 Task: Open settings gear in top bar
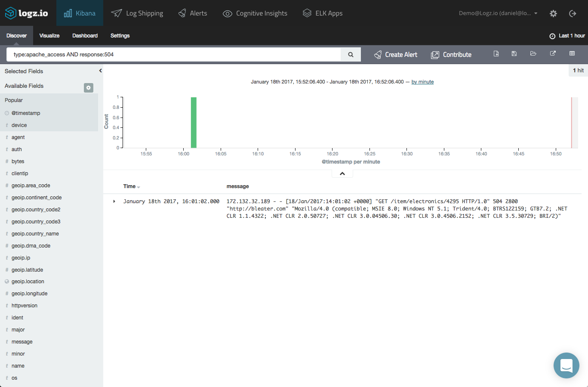[554, 13]
